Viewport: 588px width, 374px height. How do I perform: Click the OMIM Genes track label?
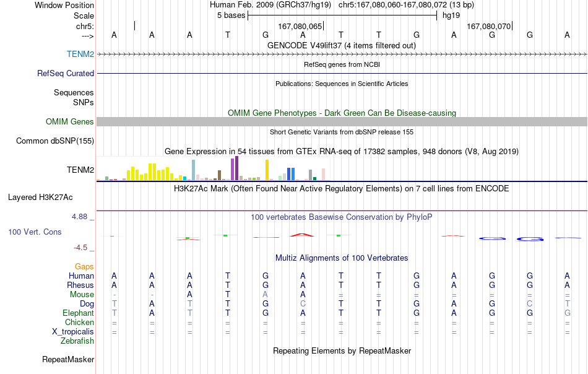(x=69, y=121)
